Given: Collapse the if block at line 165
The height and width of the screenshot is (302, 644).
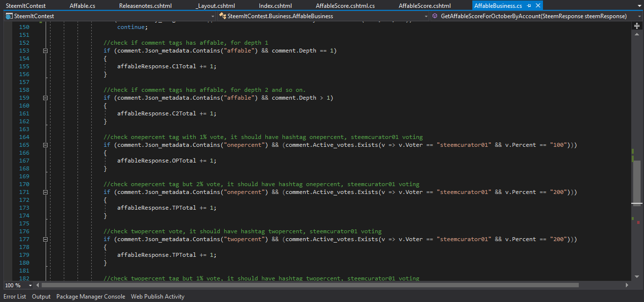Looking at the screenshot, I should [45, 145].
